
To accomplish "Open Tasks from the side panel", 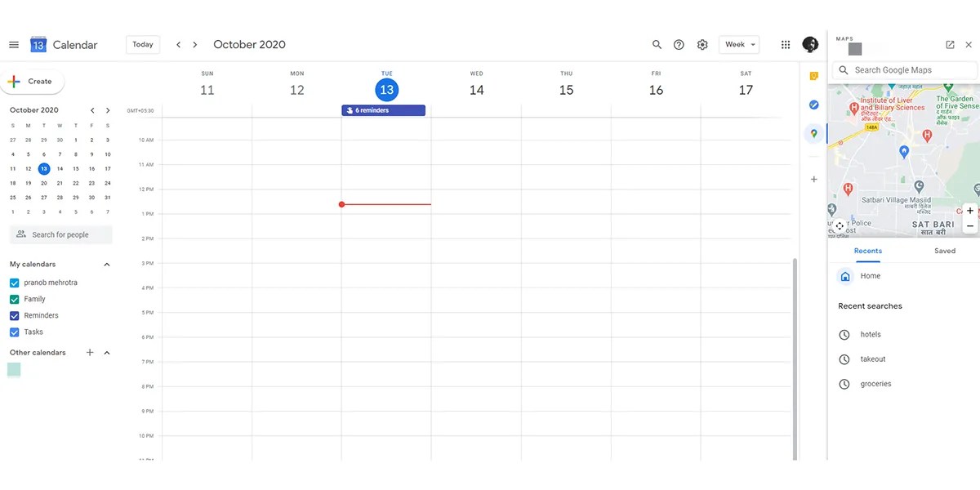I will [813, 105].
